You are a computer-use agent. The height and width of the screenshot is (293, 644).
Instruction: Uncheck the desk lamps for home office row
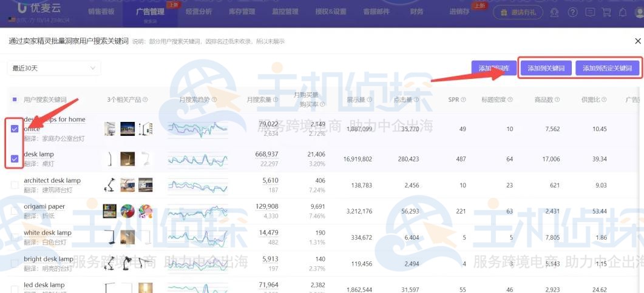15,129
